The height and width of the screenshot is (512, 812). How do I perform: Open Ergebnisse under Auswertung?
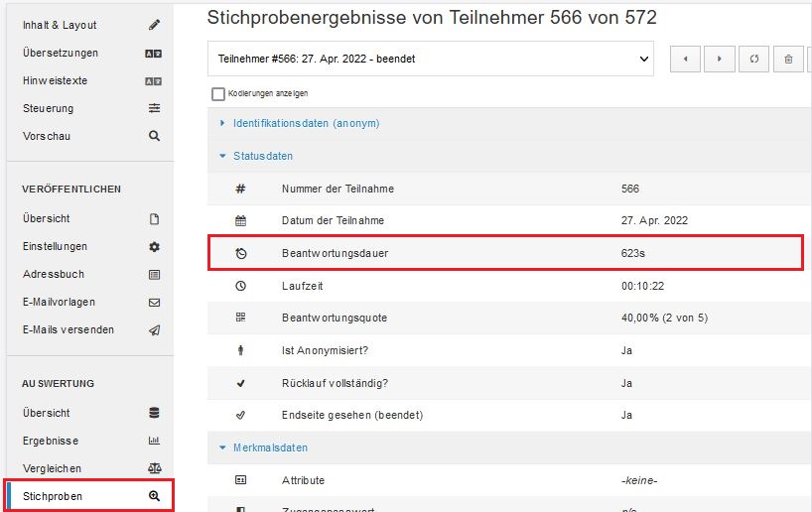(x=51, y=441)
